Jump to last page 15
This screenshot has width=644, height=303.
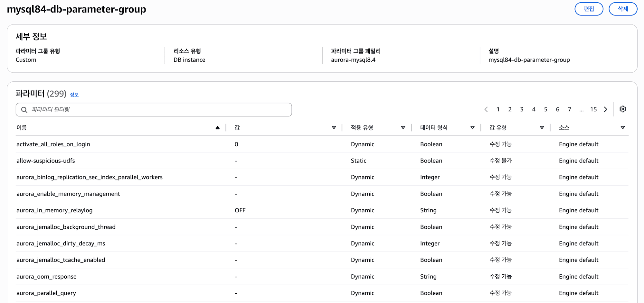click(593, 109)
